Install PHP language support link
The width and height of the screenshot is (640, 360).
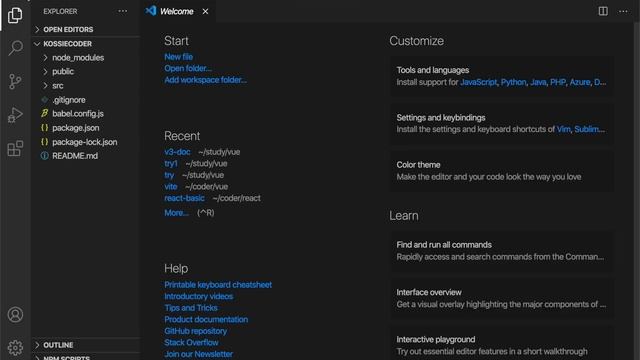[x=558, y=82]
